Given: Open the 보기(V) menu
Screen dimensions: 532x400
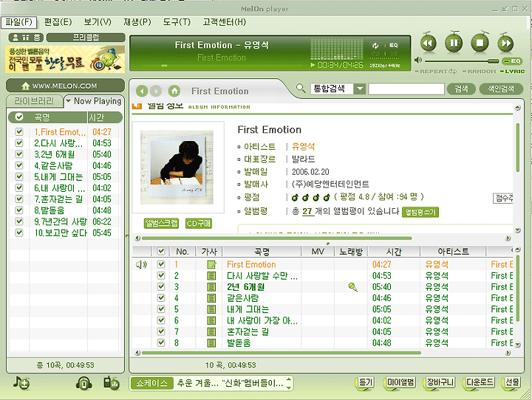Looking at the screenshot, I should 98,22.
